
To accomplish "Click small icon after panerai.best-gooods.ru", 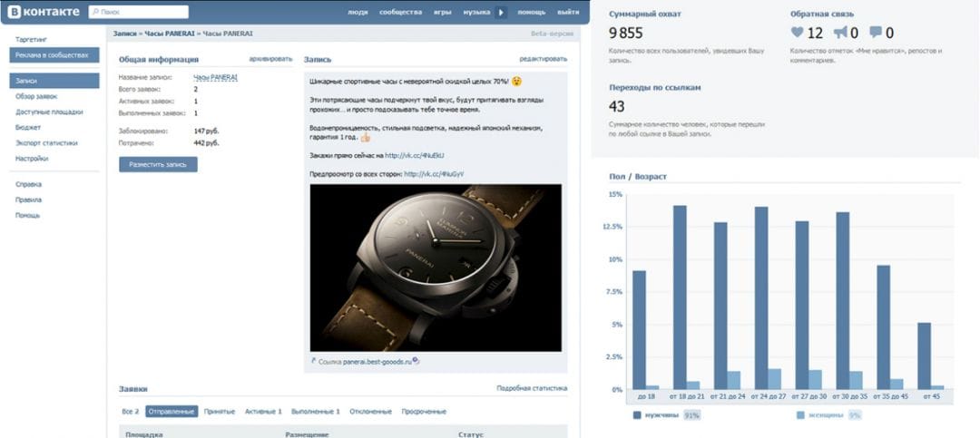I will (x=416, y=361).
